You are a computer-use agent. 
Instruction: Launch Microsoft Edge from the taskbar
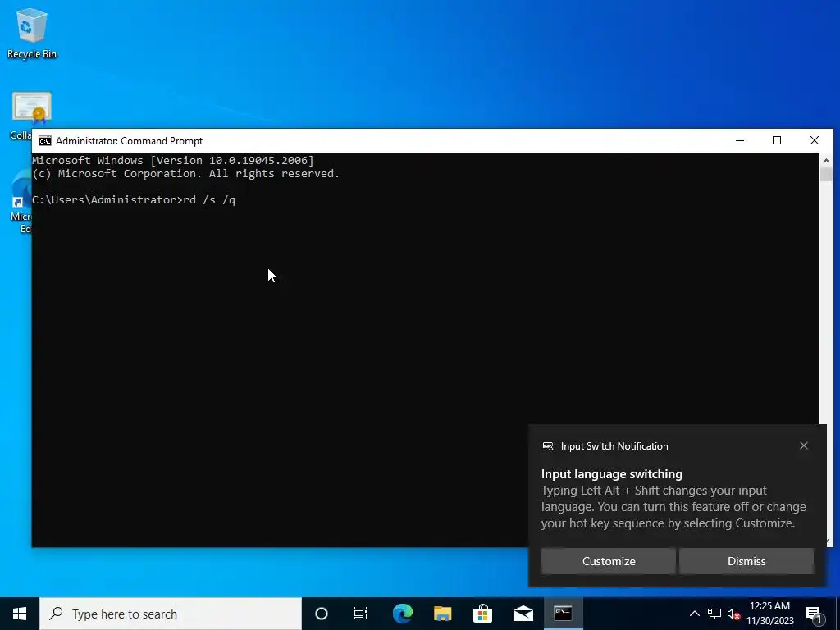[x=402, y=614]
